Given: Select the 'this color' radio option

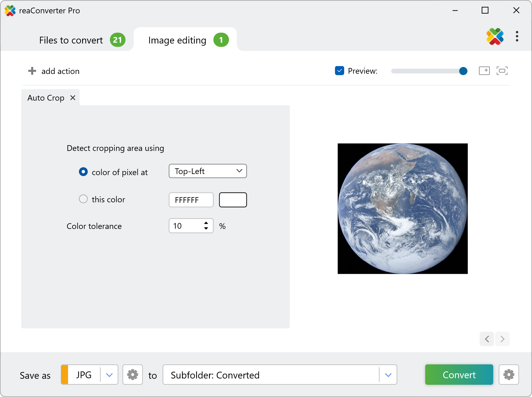Looking at the screenshot, I should [83, 199].
